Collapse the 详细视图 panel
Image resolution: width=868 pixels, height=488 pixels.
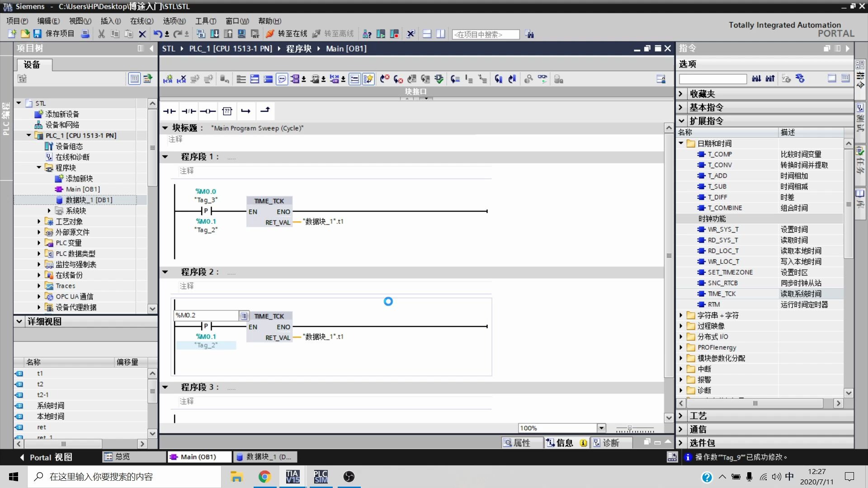[19, 321]
